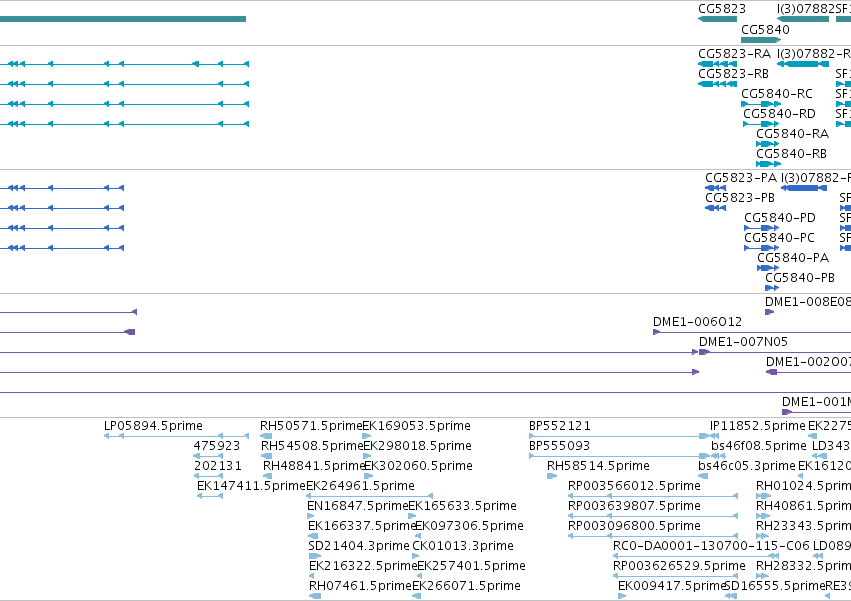
Task: Click the DME1-007N05 feature label
Action: [743, 342]
